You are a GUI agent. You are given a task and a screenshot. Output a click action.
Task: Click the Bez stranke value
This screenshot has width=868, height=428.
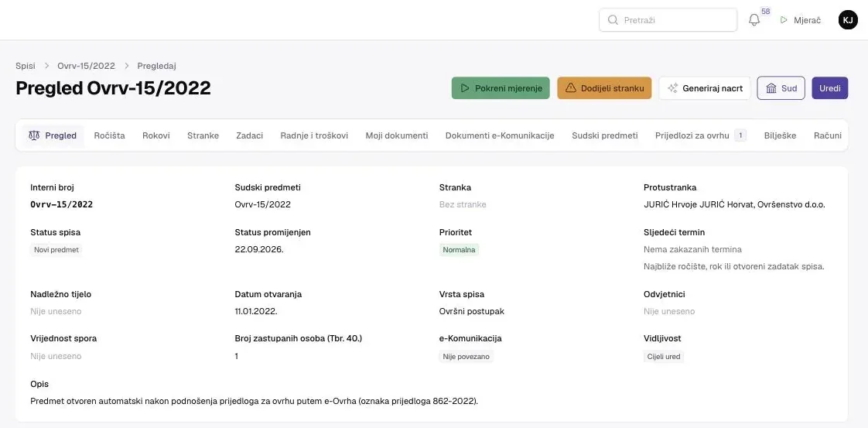[463, 204]
